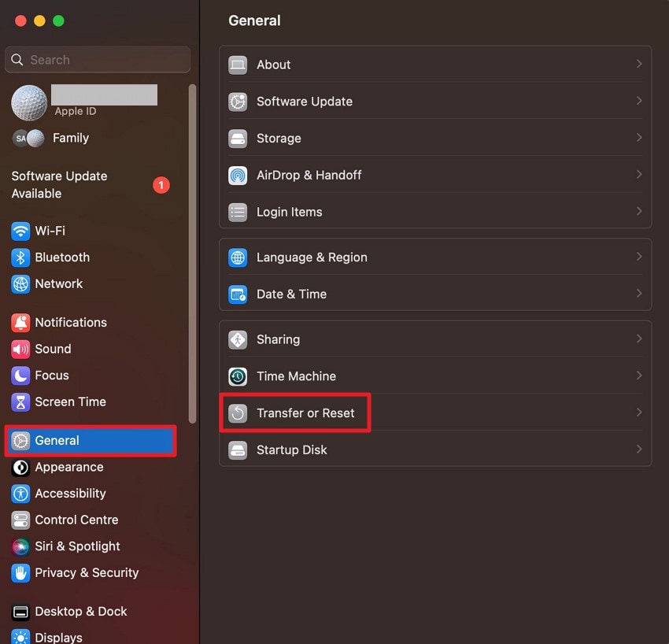Click the Sound speaker icon
The height and width of the screenshot is (644, 669).
[20, 349]
